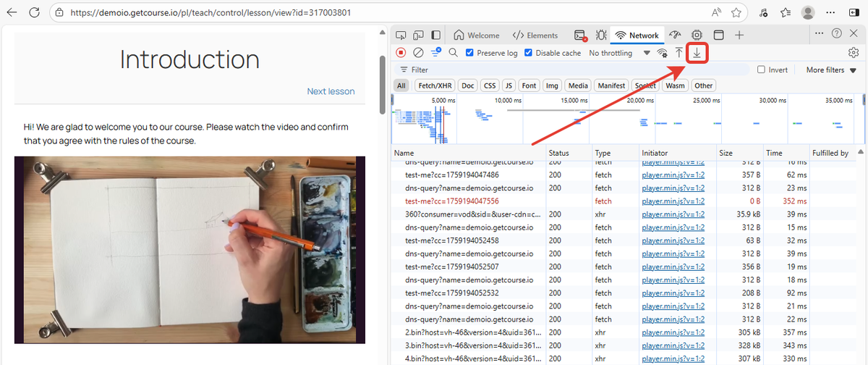Open Network settings gear icon

[x=853, y=53]
